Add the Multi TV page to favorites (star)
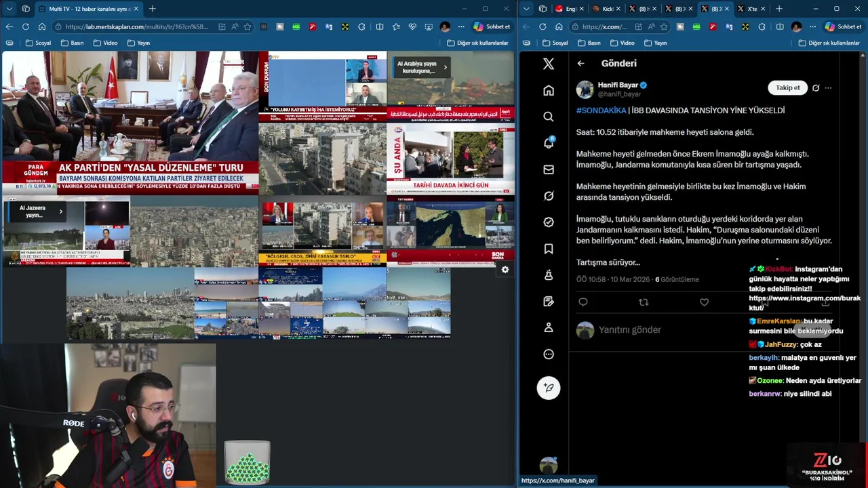868x488 pixels. click(x=248, y=26)
